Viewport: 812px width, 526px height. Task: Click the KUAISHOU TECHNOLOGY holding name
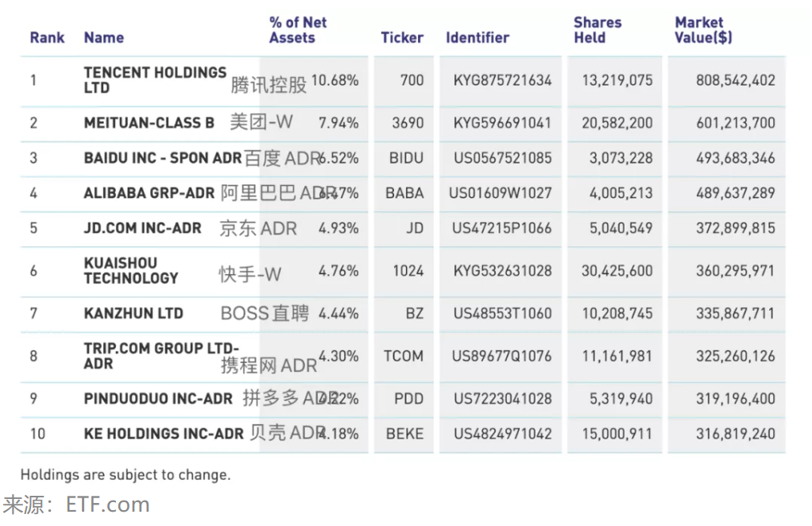point(130,270)
